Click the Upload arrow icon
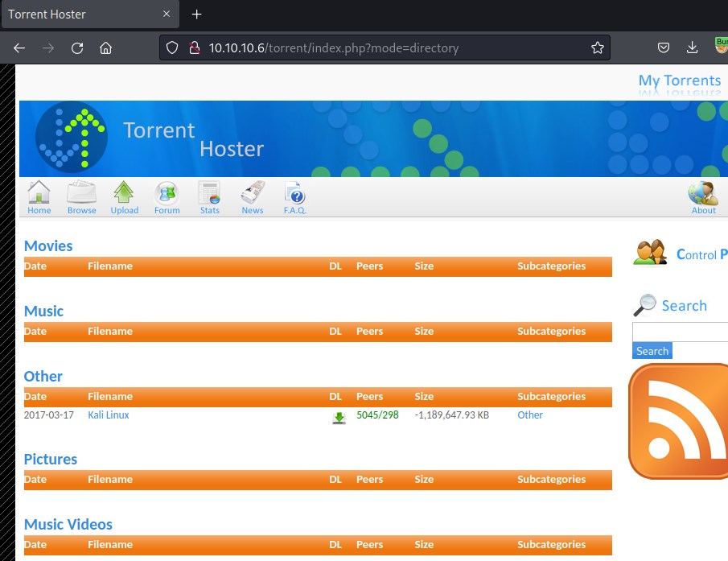The width and height of the screenshot is (728, 561). coord(124,193)
